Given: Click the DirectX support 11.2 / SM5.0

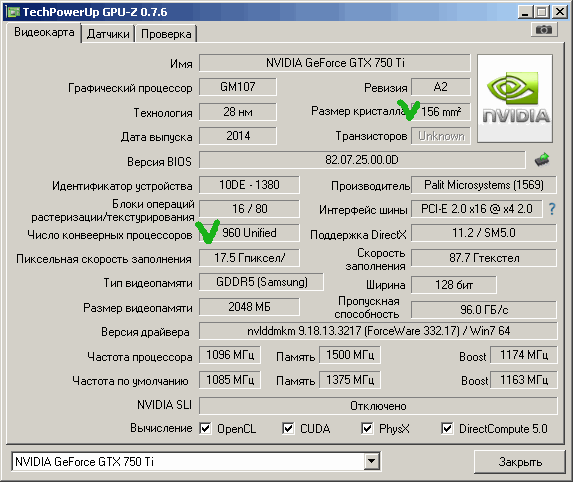Looking at the screenshot, I should (484, 233).
